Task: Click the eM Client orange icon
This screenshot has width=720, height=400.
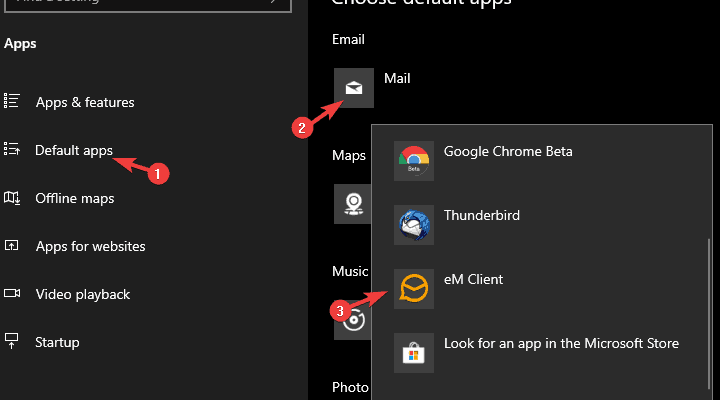Action: coord(414,289)
